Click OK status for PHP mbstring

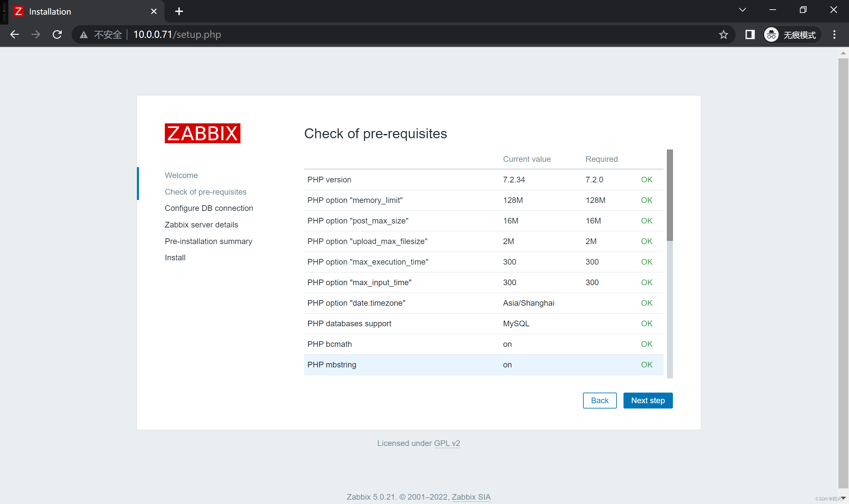click(647, 365)
